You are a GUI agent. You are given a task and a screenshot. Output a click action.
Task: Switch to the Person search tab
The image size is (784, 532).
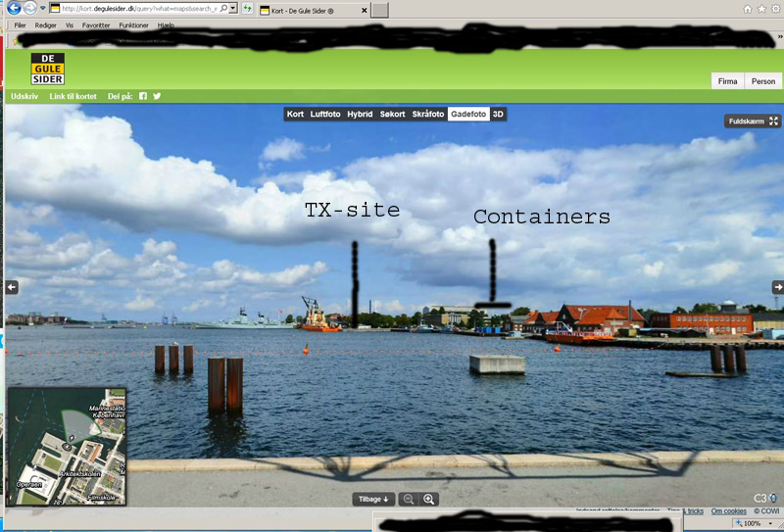tap(763, 81)
